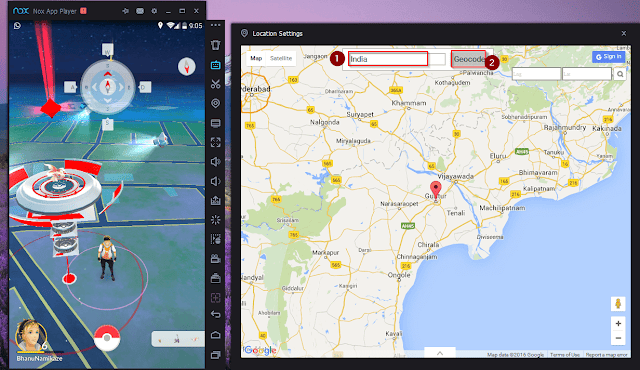
Task: Open Nox settings gear in title bar
Action: click(x=154, y=11)
